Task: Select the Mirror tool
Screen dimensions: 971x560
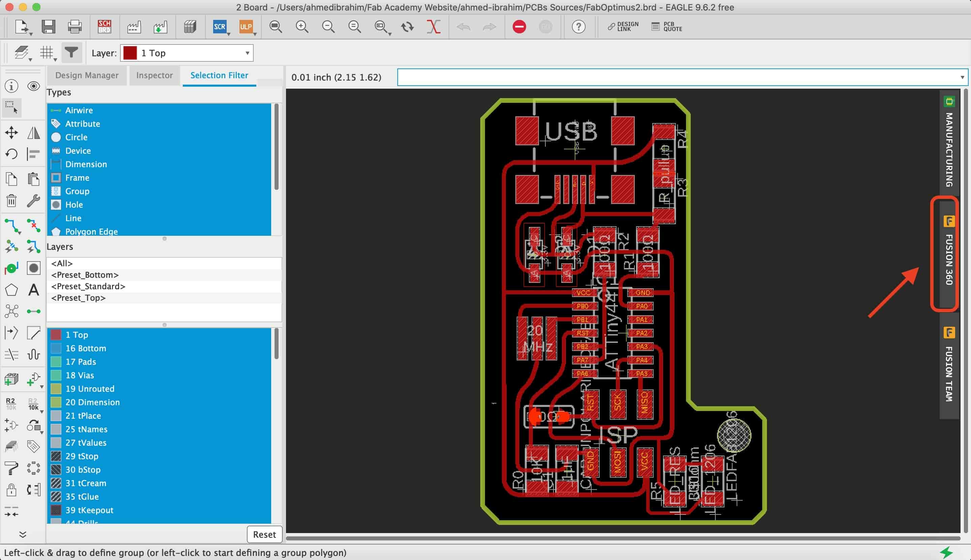Action: tap(33, 133)
